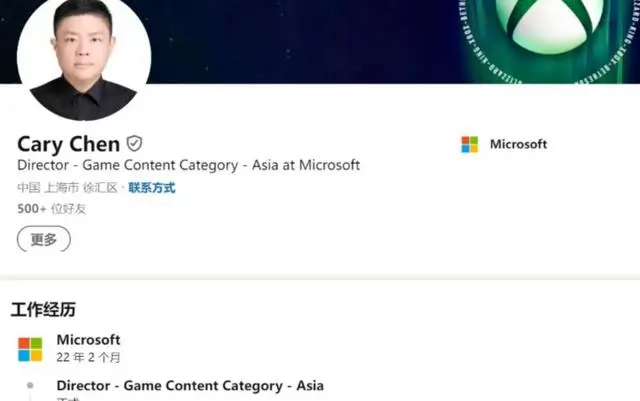This screenshot has width=640, height=401.
Task: Click the Xbox sphere logo in banner
Action: (x=549, y=21)
